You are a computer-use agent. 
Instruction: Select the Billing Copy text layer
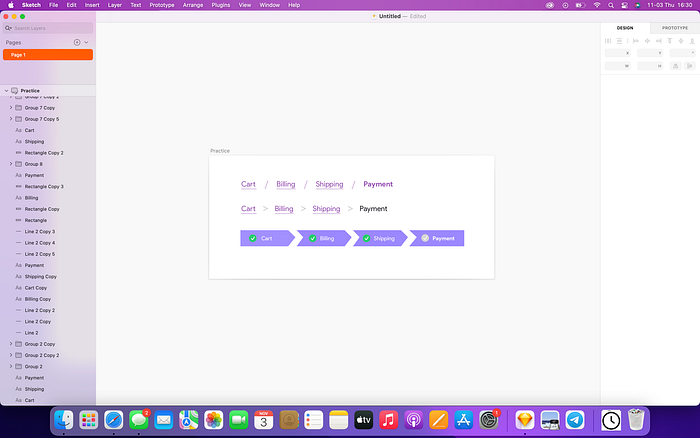tap(48, 299)
